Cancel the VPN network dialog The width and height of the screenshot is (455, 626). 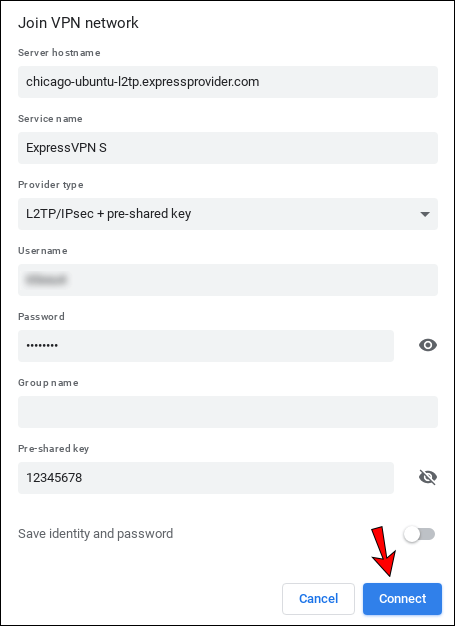(x=318, y=599)
